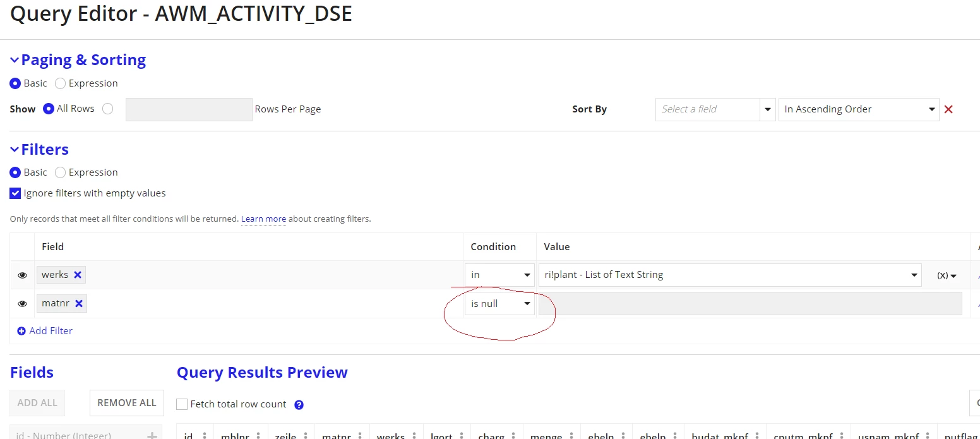Open the column menu dots for lgort
Screen dimensions: 980x439
[461, 435]
